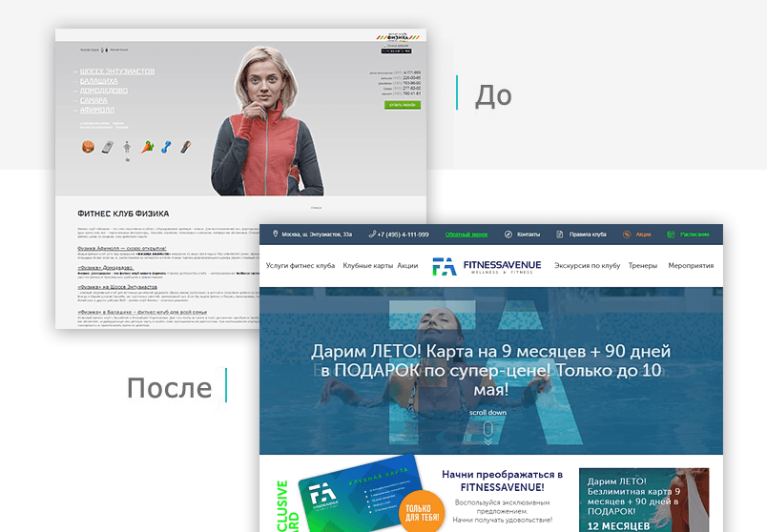Click «Физика» в Балашихе article link
This screenshot has height=532, width=767.
pyautogui.click(x=142, y=312)
